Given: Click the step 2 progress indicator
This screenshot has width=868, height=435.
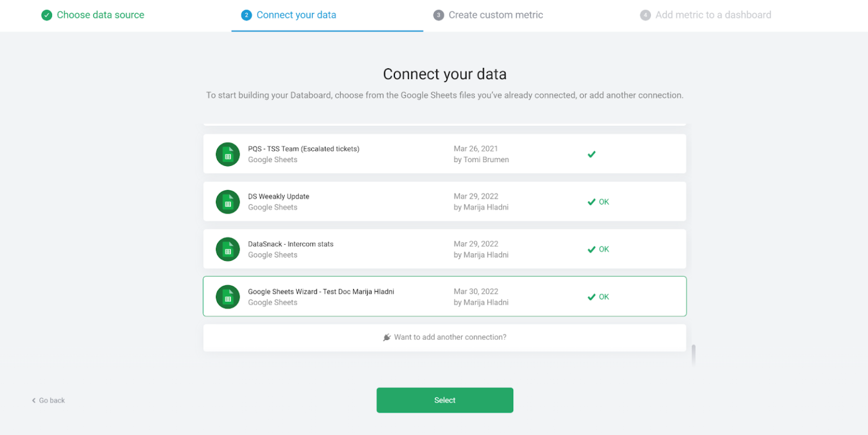Looking at the screenshot, I should (x=246, y=15).
